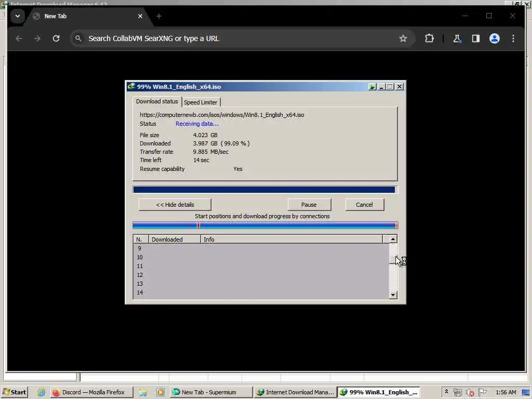This screenshot has height=399, width=532.
Task: Click the connections list scrollbar thumb
Action: pos(393,260)
